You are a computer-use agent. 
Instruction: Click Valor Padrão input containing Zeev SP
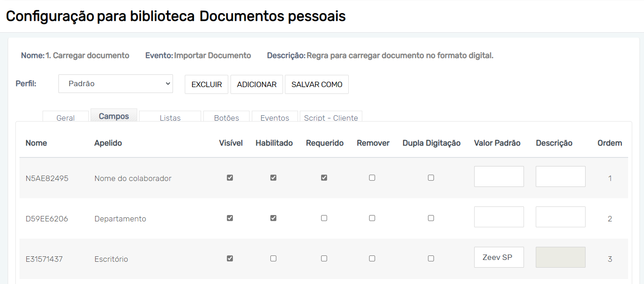pos(499,257)
